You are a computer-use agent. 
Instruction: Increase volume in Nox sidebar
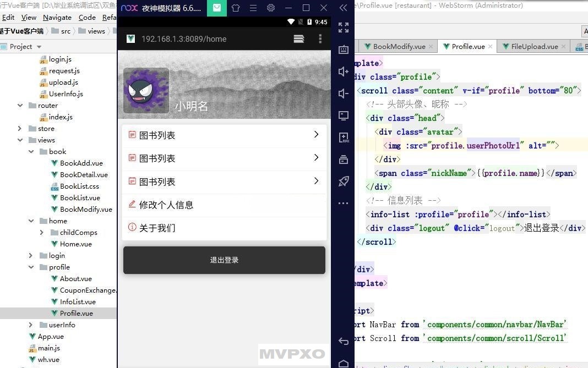344,71
